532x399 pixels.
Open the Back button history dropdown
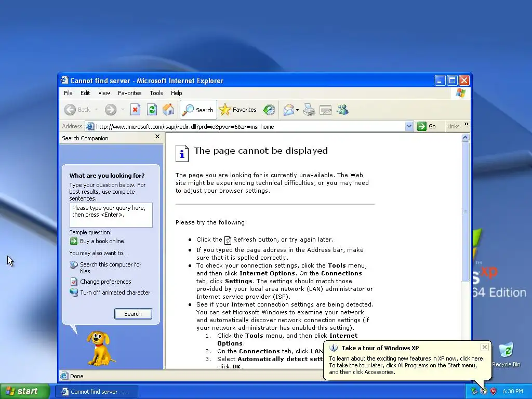pos(96,110)
